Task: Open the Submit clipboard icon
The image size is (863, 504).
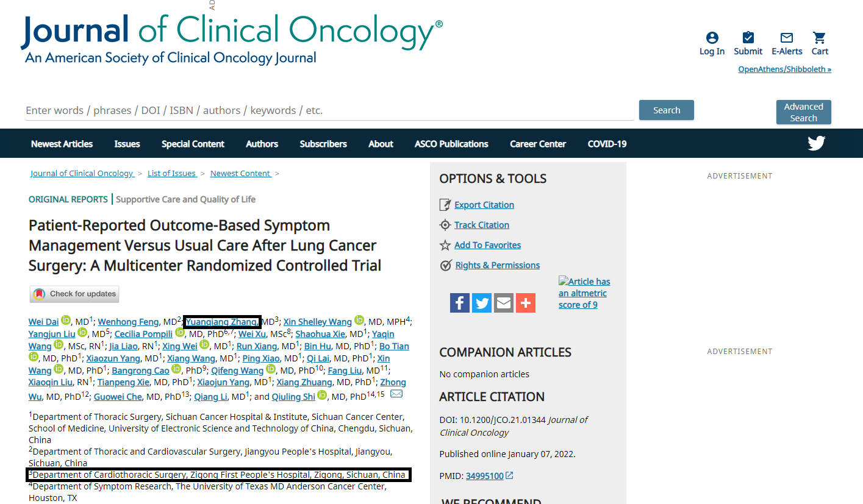Action: [748, 38]
